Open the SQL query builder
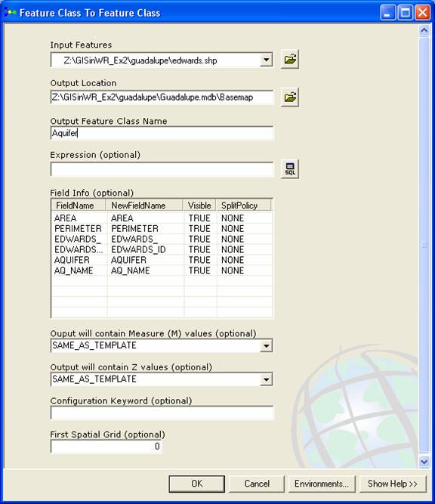Screen dimensions: 435x504 (x=290, y=169)
